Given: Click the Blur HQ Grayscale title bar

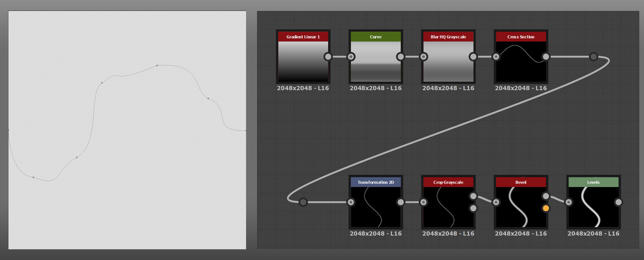Looking at the screenshot, I should [x=448, y=37].
